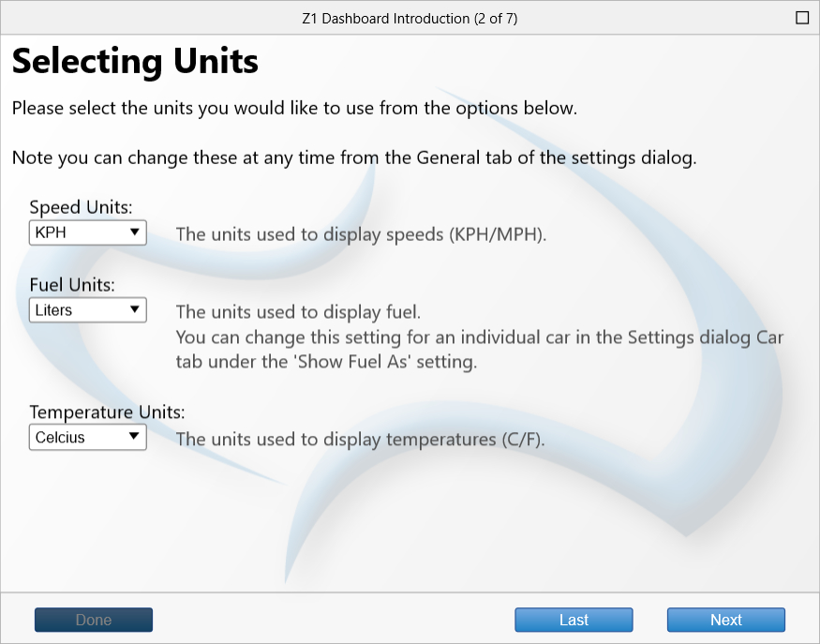This screenshot has height=644, width=820.
Task: Click the 'Please select the units' instruction text
Action: coord(294,109)
